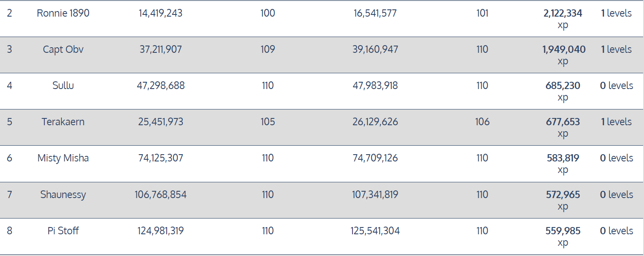The height and width of the screenshot is (256, 644).
Task: Click player name Terakaern
Action: pyautogui.click(x=63, y=122)
